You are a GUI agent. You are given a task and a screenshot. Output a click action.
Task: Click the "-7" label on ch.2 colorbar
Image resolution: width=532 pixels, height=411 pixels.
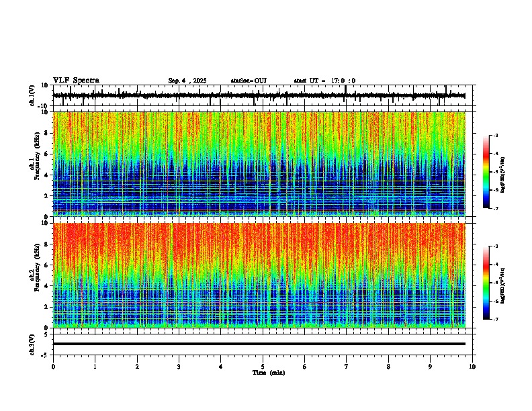coord(496,320)
